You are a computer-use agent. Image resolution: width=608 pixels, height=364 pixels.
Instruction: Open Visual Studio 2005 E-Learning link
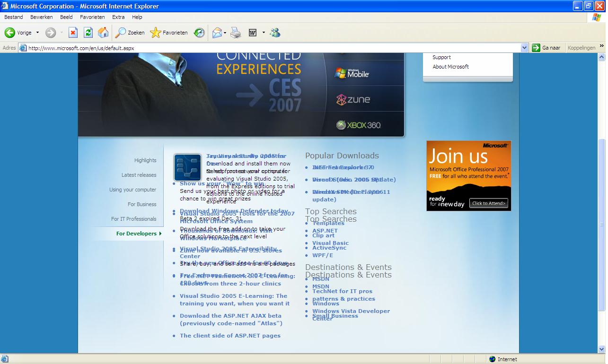click(235, 300)
